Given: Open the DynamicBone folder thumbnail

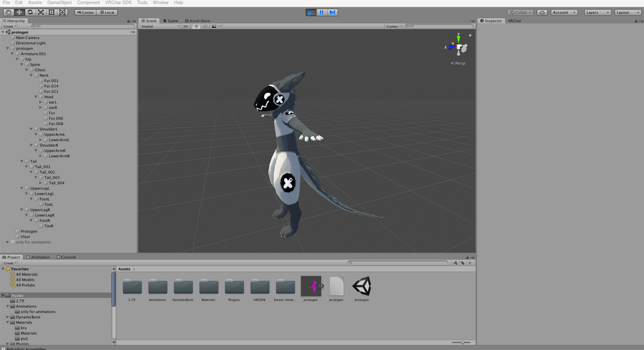Looking at the screenshot, I should (183, 287).
